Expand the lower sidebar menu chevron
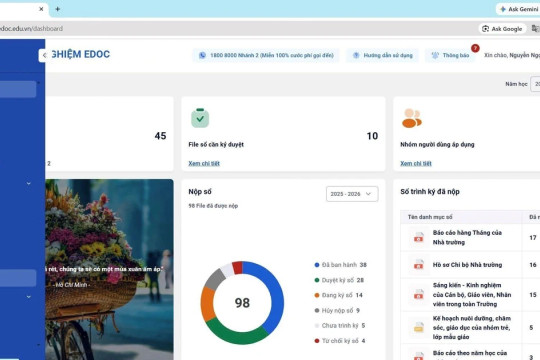This screenshot has width=540, height=360. point(29,297)
